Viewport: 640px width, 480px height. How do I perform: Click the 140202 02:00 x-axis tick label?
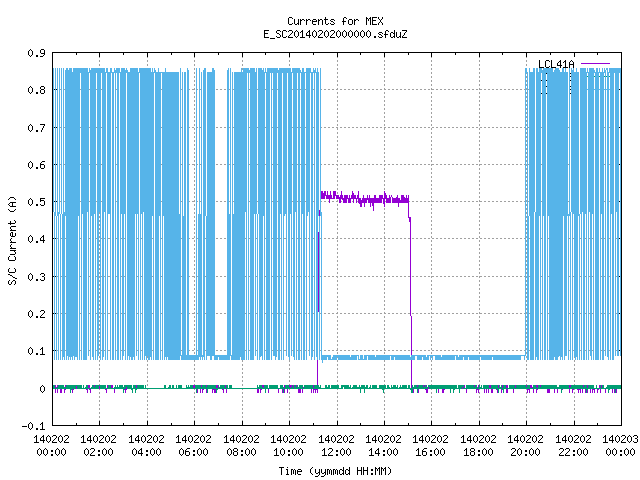98,446
